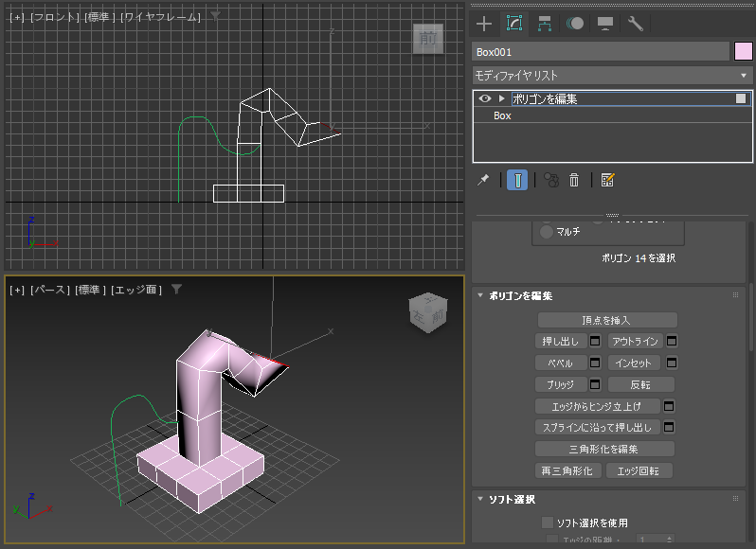Open the Utilities wrench tab
This screenshot has width=756, height=549.
pos(636,24)
